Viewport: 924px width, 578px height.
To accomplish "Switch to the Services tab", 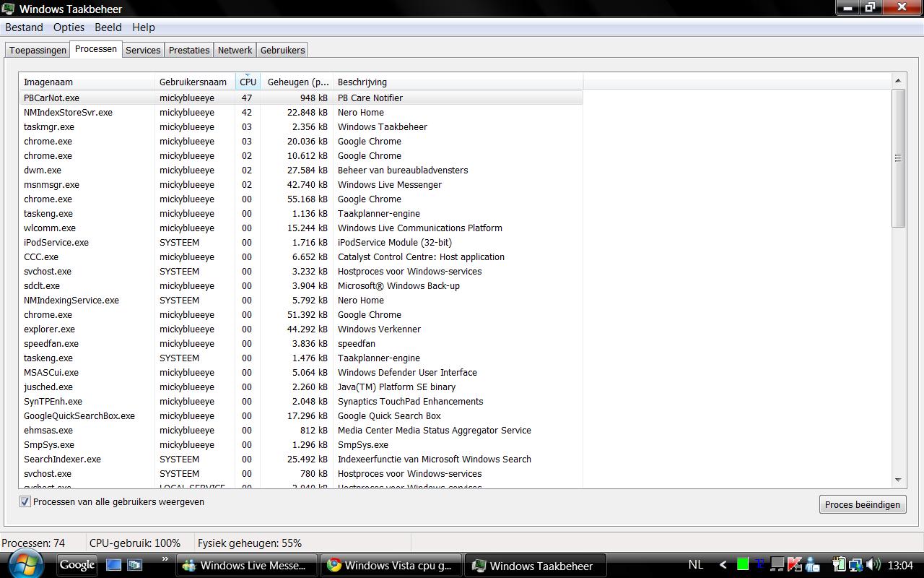I will pyautogui.click(x=143, y=50).
